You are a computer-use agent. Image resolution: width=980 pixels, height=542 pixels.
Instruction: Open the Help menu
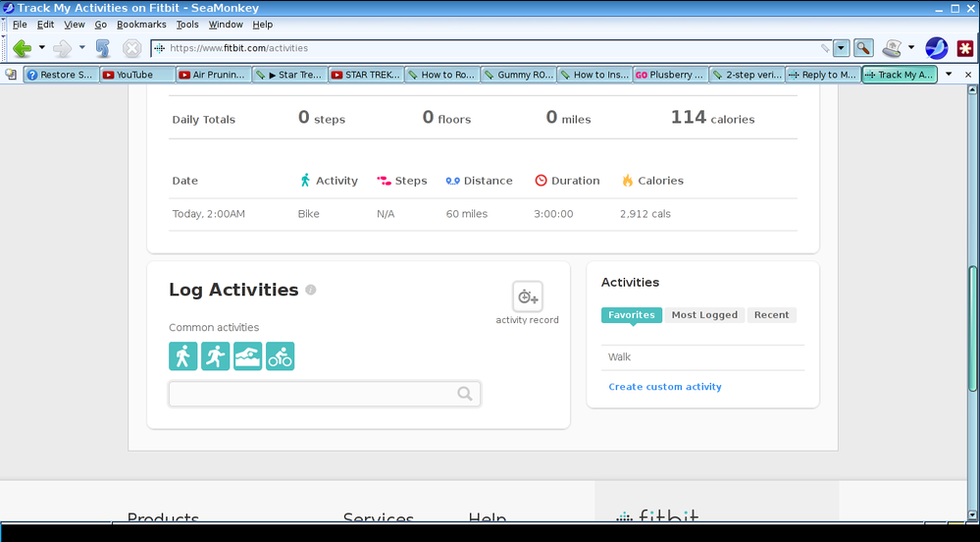tap(263, 25)
